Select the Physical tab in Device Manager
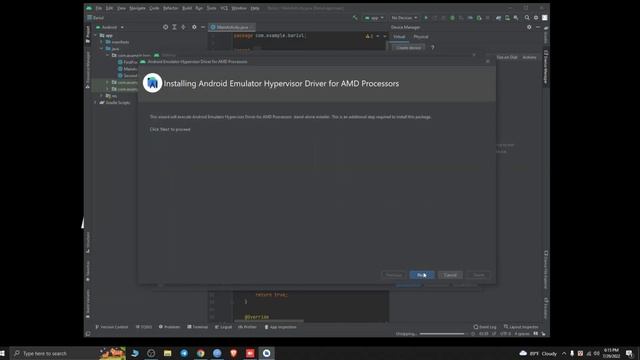 pos(421,37)
